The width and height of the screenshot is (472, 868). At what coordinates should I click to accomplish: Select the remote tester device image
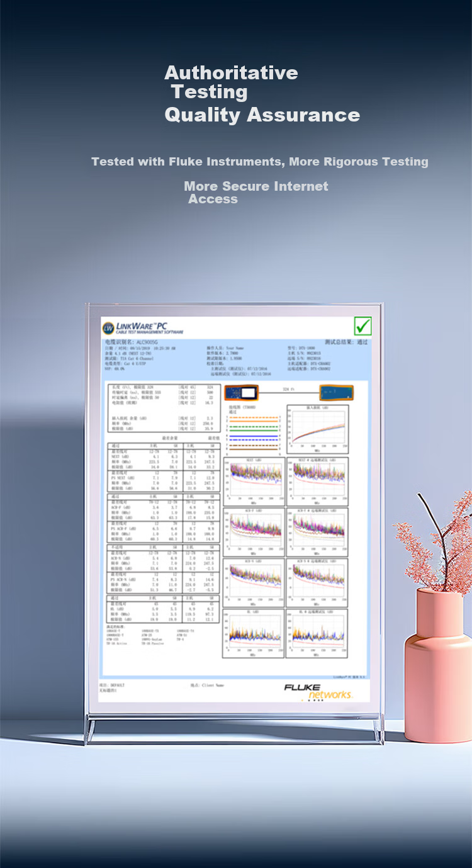point(336,392)
